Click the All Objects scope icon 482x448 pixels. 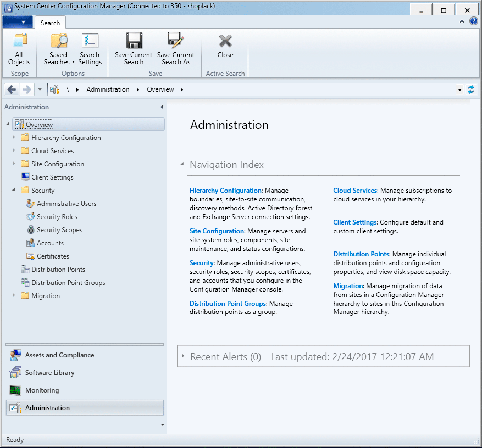[x=19, y=41]
